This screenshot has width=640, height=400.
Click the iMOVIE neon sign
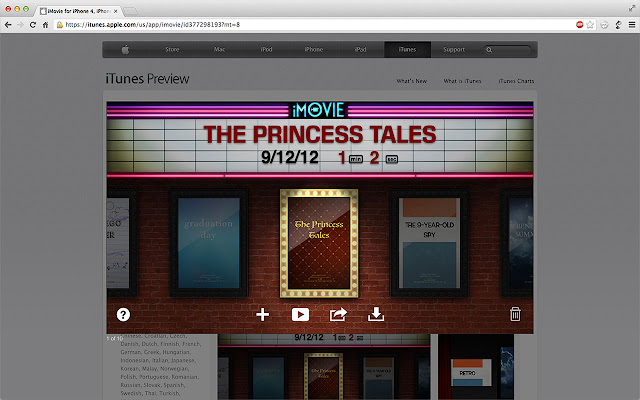click(318, 110)
